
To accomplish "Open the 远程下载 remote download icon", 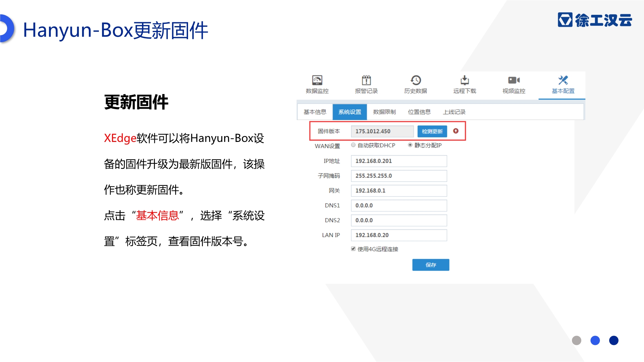I will pyautogui.click(x=465, y=84).
